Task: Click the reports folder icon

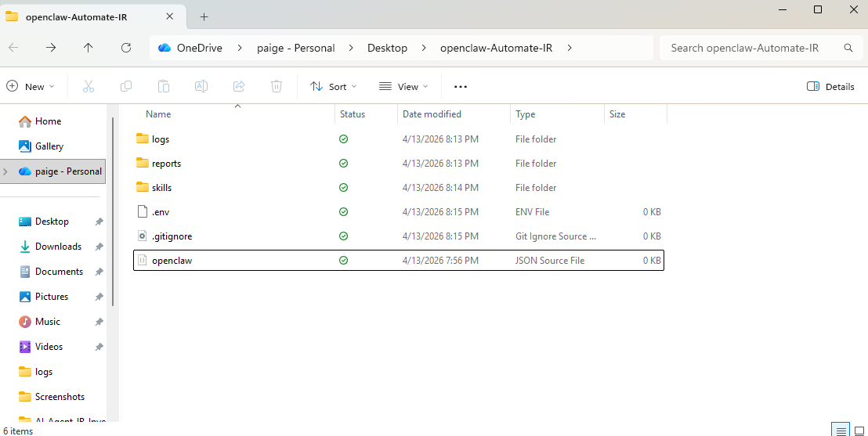Action: click(x=143, y=164)
